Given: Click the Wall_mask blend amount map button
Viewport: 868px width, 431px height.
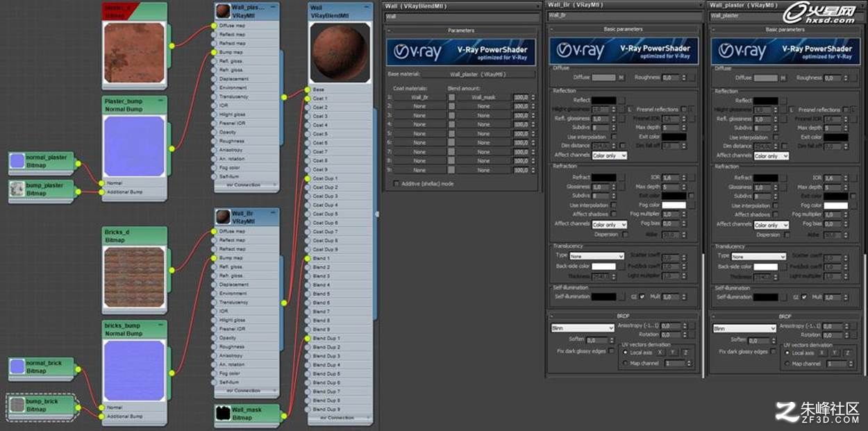Looking at the screenshot, I should (x=483, y=97).
